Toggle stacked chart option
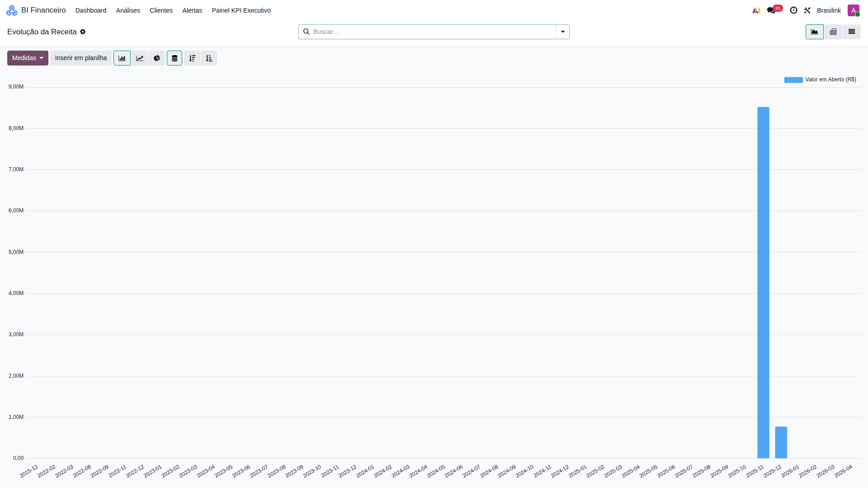 [x=175, y=58]
